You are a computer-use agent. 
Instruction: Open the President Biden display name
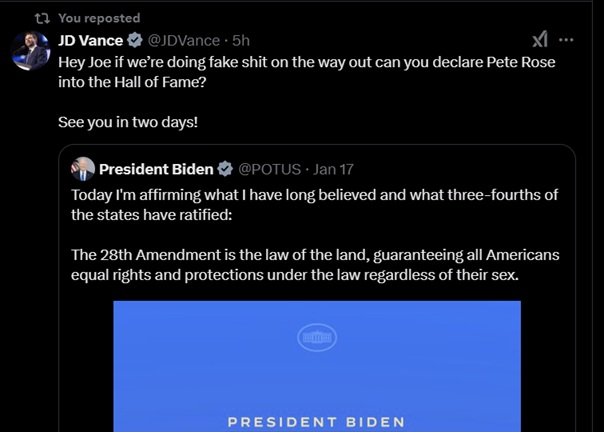tap(156, 169)
